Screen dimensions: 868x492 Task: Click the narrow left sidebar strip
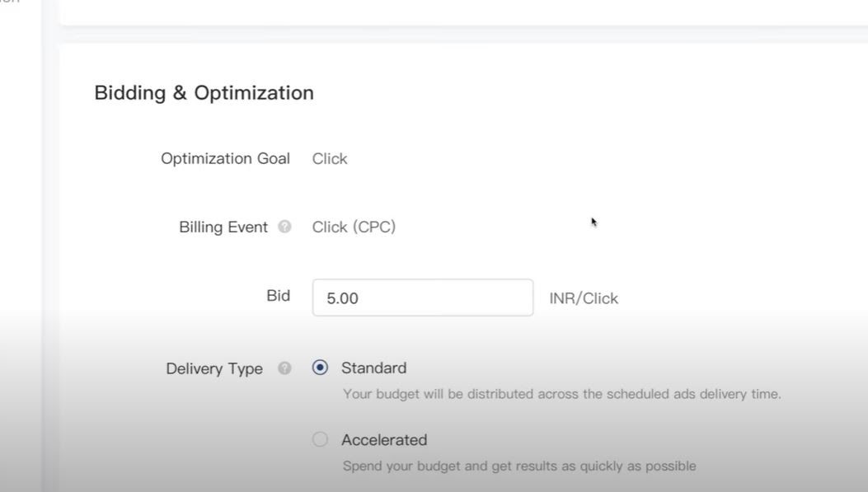pyautogui.click(x=21, y=246)
